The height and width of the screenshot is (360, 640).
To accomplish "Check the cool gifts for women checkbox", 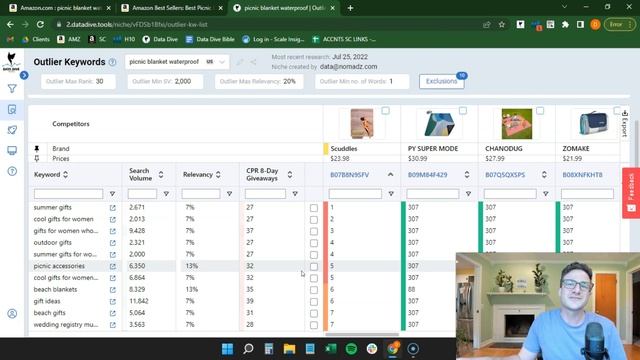I will [313, 220].
